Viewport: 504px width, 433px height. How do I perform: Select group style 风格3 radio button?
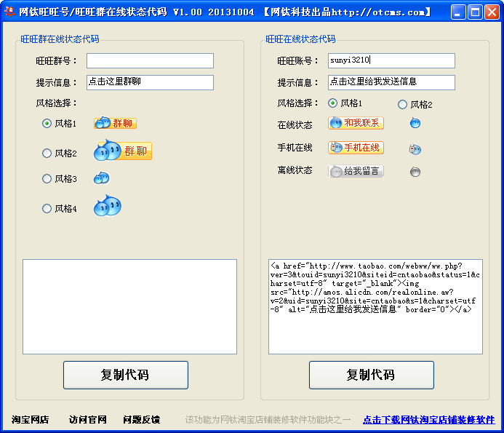[x=47, y=178]
